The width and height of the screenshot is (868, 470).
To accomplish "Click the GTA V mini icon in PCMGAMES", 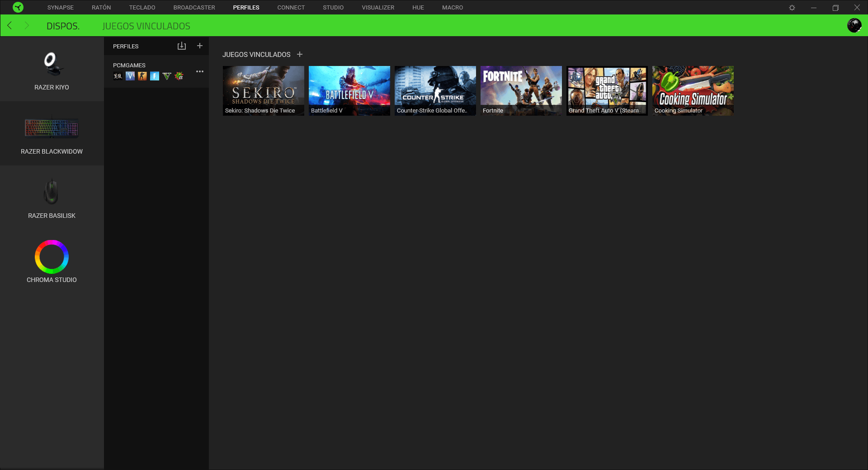I will click(x=167, y=76).
